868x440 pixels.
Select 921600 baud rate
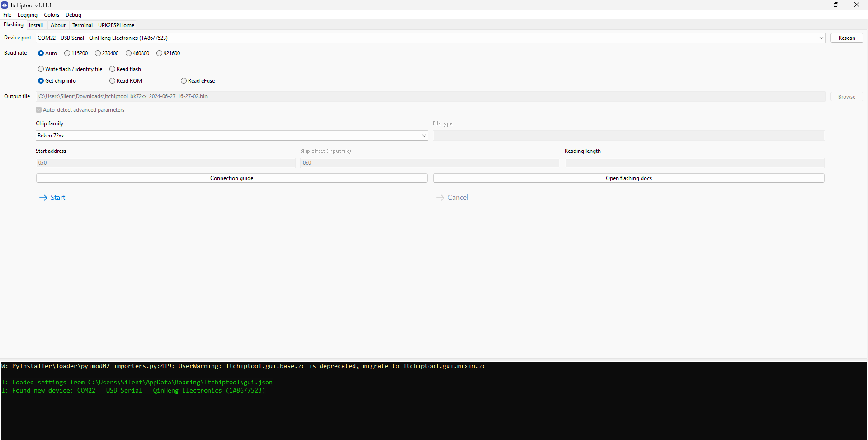click(x=168, y=53)
